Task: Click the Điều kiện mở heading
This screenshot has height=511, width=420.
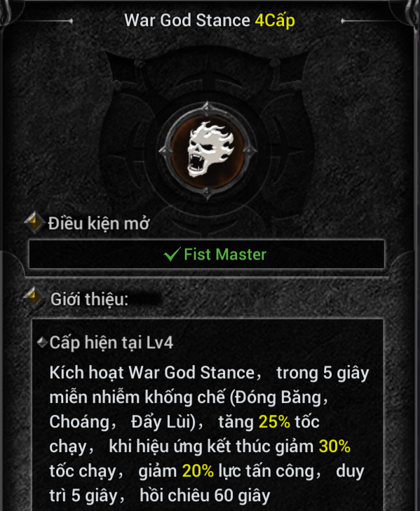Action: [99, 223]
